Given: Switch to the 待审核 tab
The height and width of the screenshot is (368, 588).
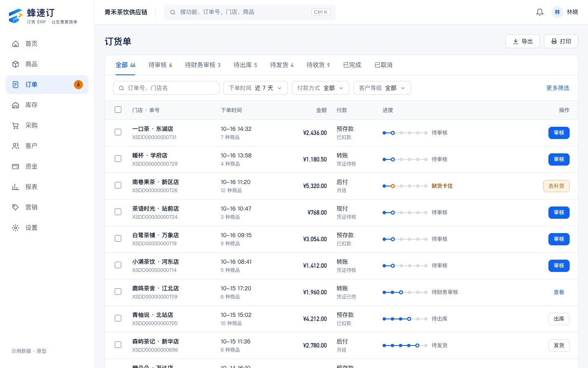Looking at the screenshot, I should 160,65.
